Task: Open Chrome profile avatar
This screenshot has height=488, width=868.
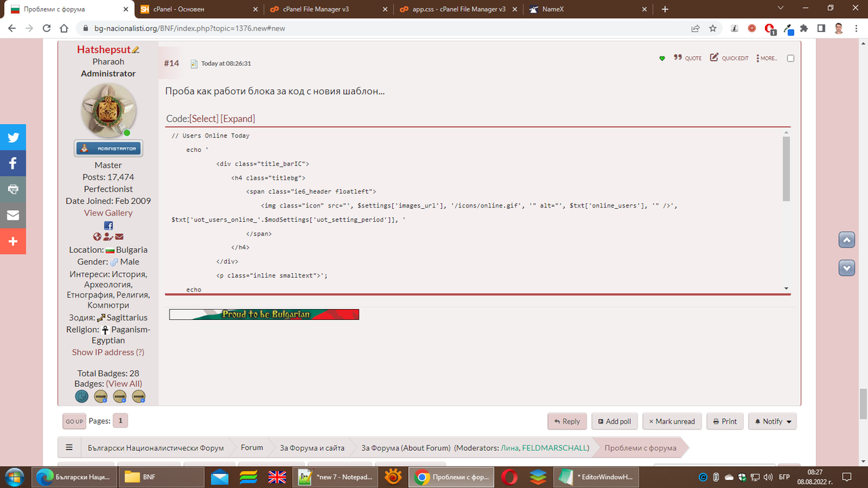Action: tap(839, 28)
